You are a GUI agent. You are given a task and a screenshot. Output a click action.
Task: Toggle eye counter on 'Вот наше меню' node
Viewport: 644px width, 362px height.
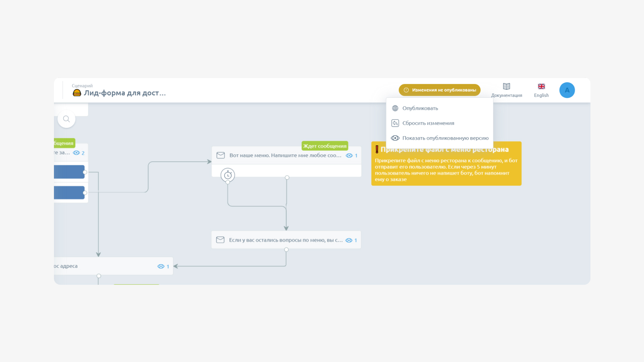click(x=352, y=156)
